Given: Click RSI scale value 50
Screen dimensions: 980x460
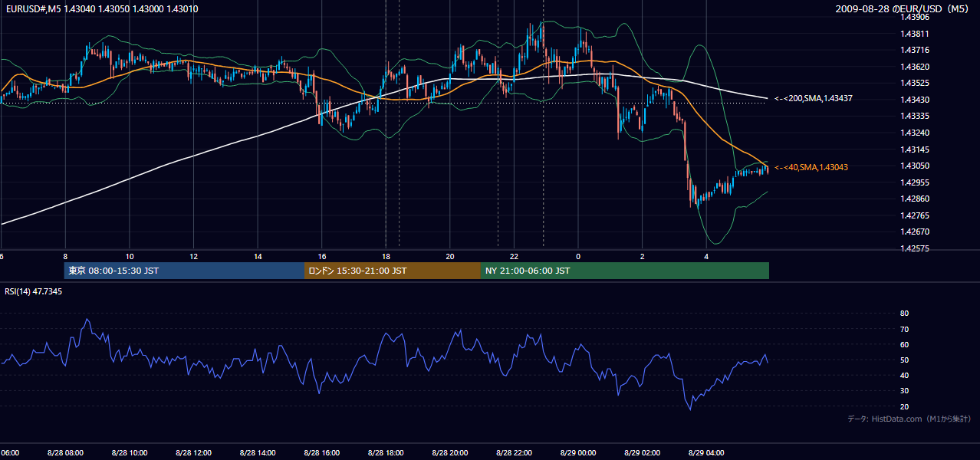Looking at the screenshot, I should [905, 360].
